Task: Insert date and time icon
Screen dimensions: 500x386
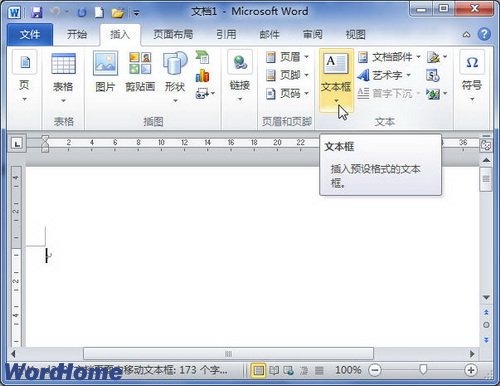Action: (433, 75)
